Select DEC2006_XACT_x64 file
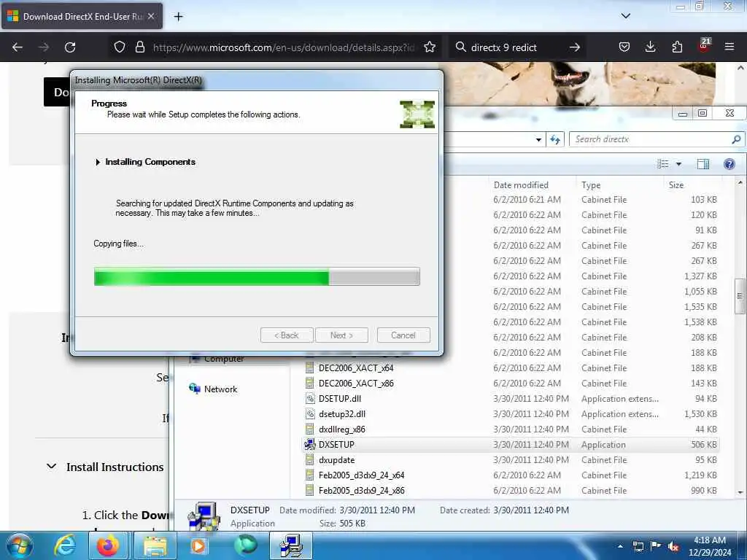Screen dimensions: 747x560 click(356, 368)
